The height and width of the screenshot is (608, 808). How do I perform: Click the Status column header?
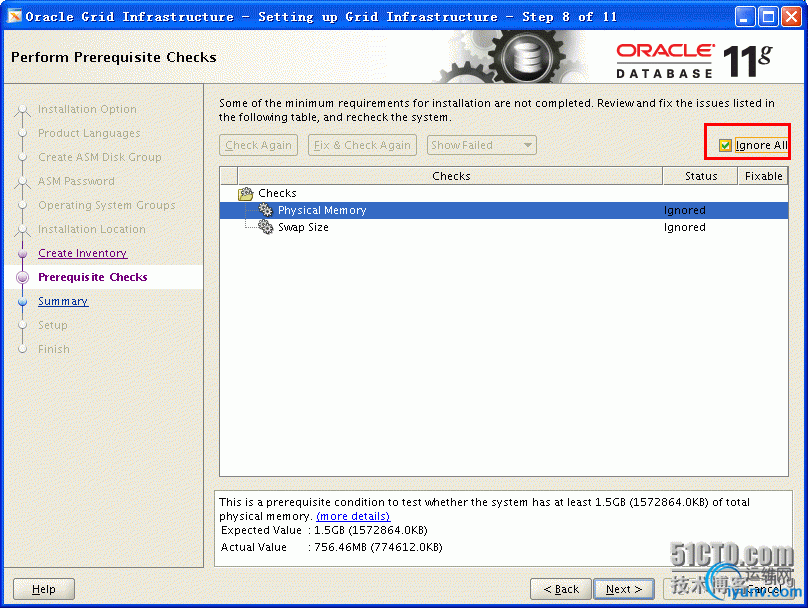(x=700, y=176)
